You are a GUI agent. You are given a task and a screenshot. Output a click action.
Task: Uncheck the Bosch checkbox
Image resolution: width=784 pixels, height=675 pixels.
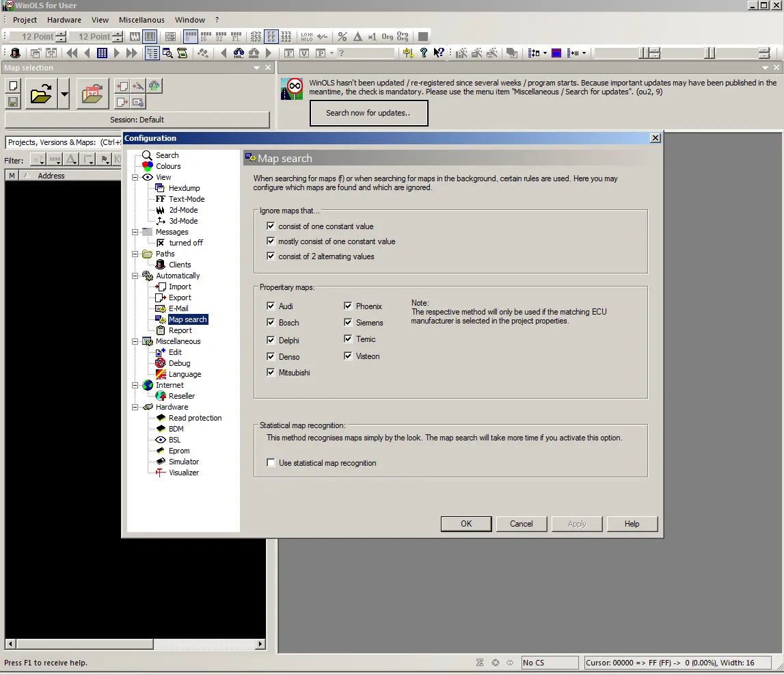(x=271, y=323)
